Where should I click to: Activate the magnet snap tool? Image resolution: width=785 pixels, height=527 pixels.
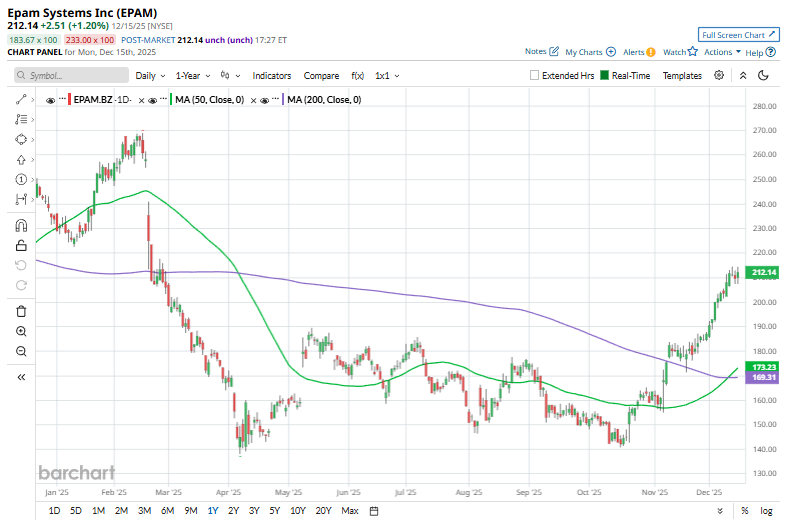tap(21, 226)
